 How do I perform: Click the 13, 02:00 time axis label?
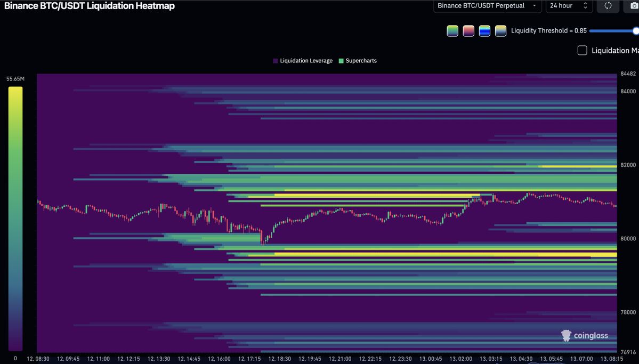click(460, 359)
